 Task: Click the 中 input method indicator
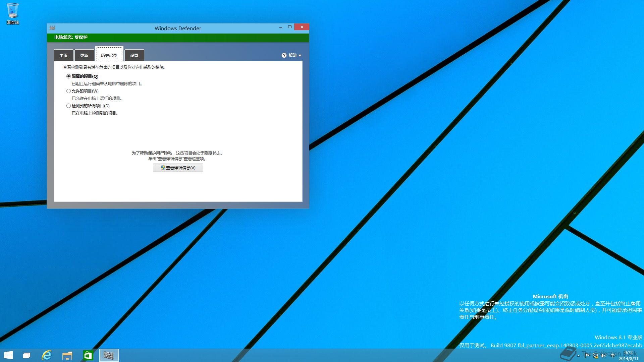tap(612, 356)
